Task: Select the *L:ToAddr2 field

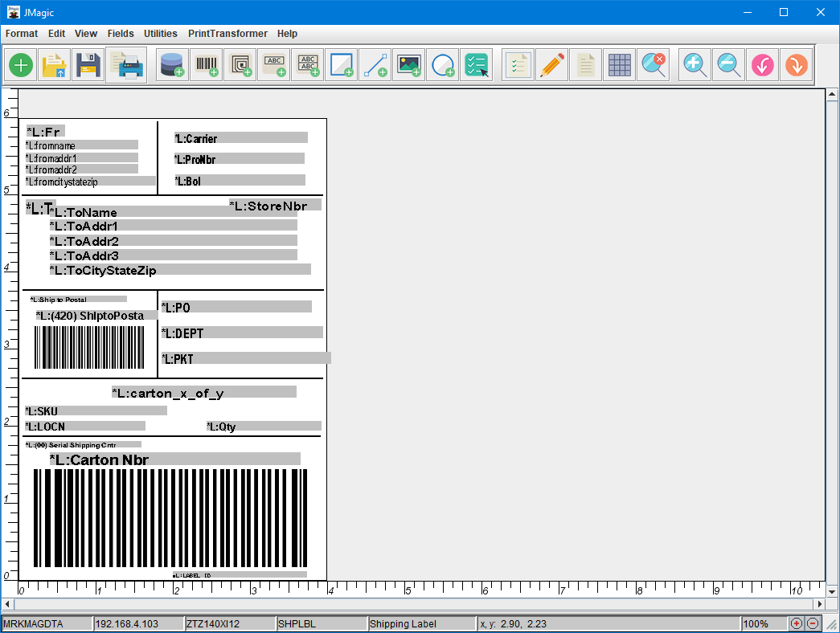Action: [x=174, y=241]
